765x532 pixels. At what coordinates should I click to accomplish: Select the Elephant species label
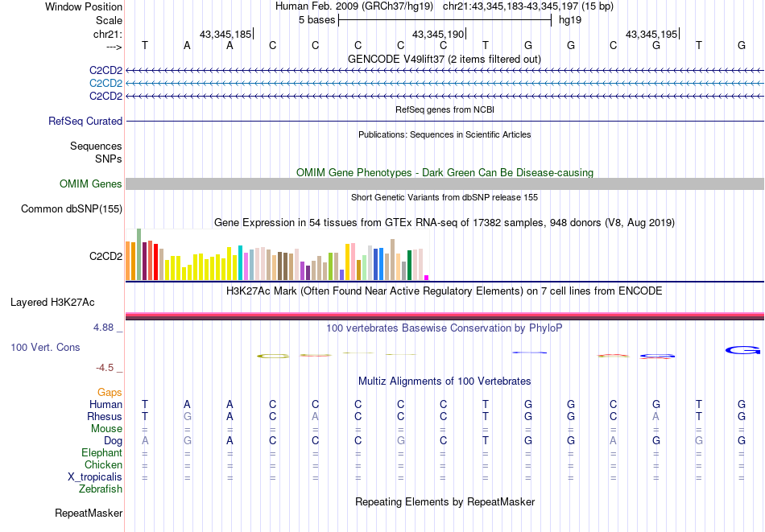[102, 452]
